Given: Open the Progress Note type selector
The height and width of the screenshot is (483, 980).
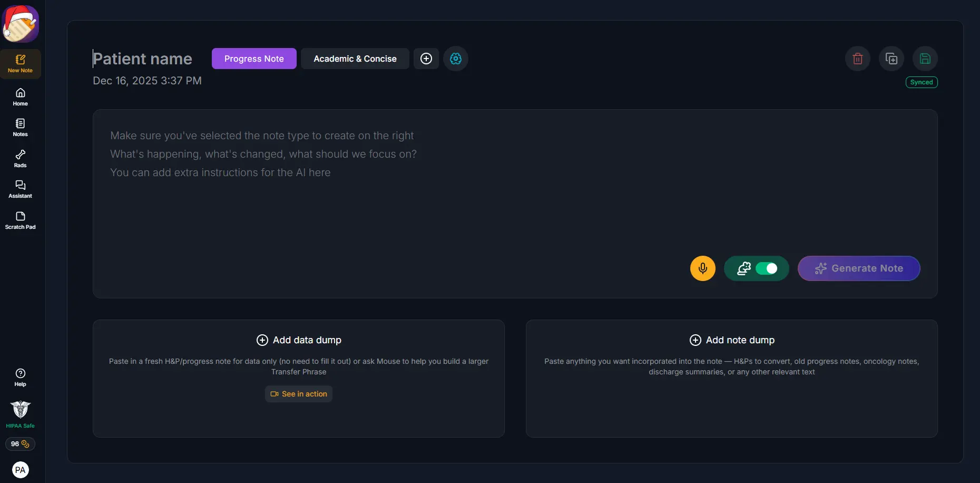Looking at the screenshot, I should [253, 59].
